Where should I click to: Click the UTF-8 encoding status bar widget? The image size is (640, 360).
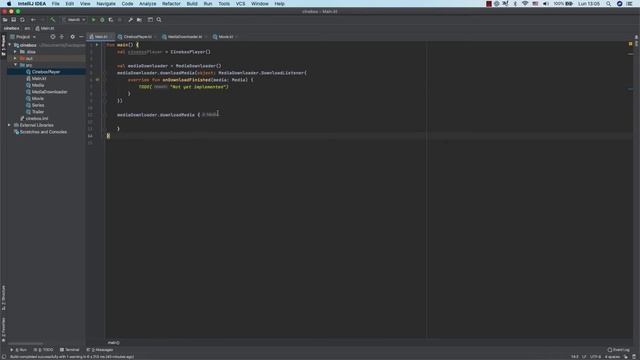point(595,357)
